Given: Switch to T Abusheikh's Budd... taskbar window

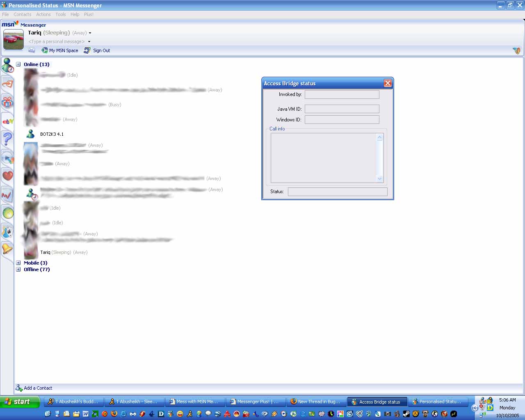Looking at the screenshot, I should coord(74,402).
